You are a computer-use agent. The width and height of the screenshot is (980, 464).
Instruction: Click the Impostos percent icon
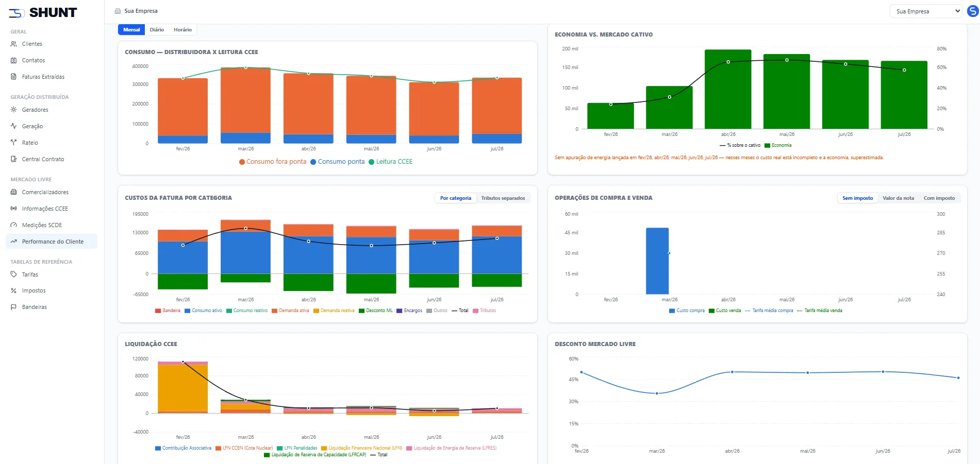[x=14, y=290]
